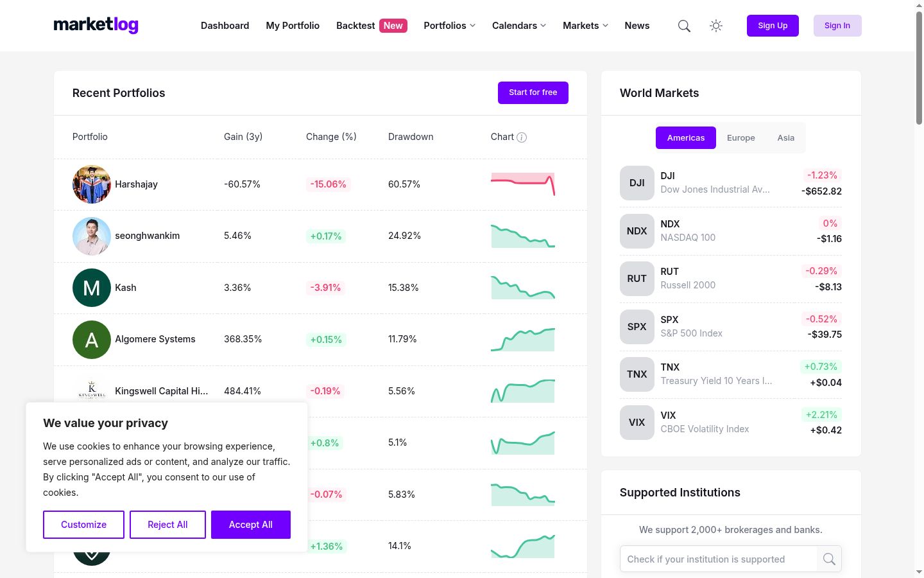Open the DJI index badge

637,183
